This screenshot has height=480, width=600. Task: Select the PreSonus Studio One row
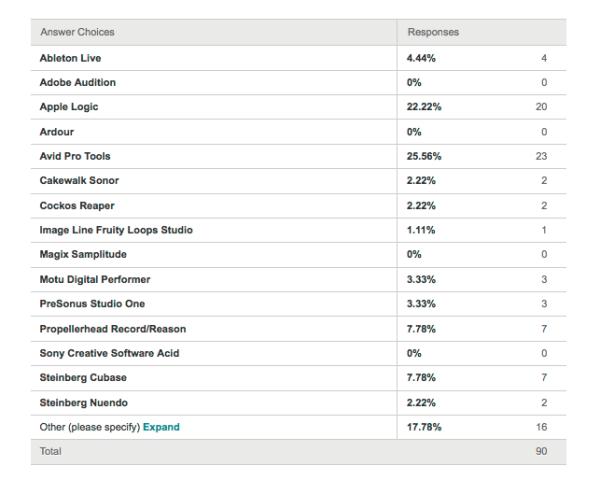pos(298,304)
